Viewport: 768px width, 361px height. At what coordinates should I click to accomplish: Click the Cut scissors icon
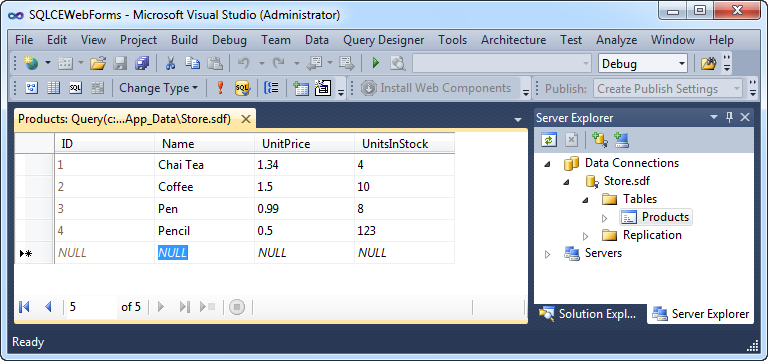pos(170,63)
